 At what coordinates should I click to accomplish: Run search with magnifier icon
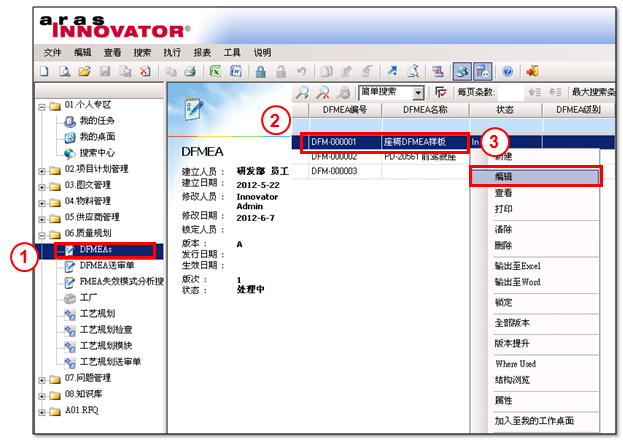[302, 93]
